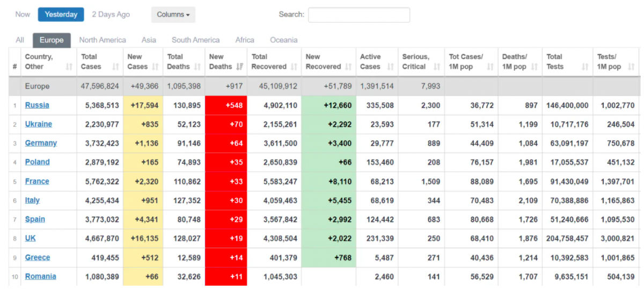Screen dimensions: 644x289
Task: Sort by Total Recovered using its sort icon
Action: (x=294, y=67)
